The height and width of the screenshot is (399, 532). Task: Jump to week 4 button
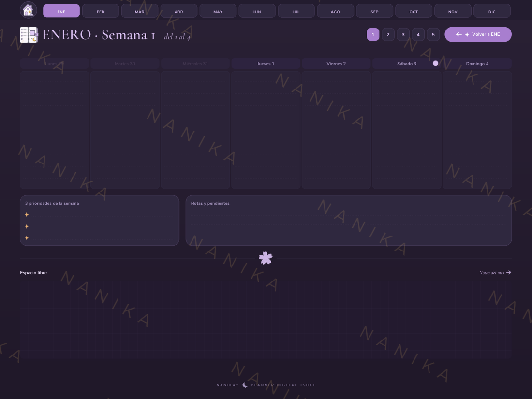click(418, 35)
